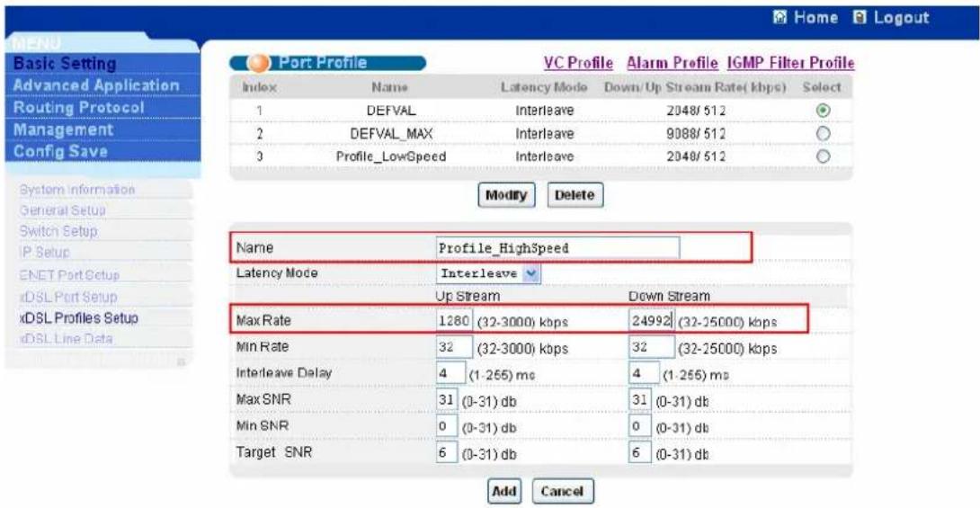Screen dimensions: 980x508
Task: Select the DEFVAL profile radio button
Action: [824, 111]
